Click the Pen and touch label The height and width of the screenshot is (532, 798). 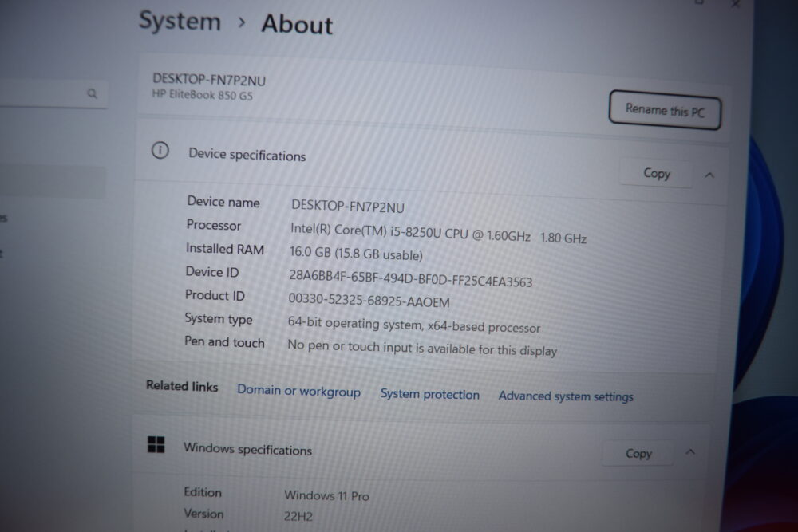(x=224, y=342)
